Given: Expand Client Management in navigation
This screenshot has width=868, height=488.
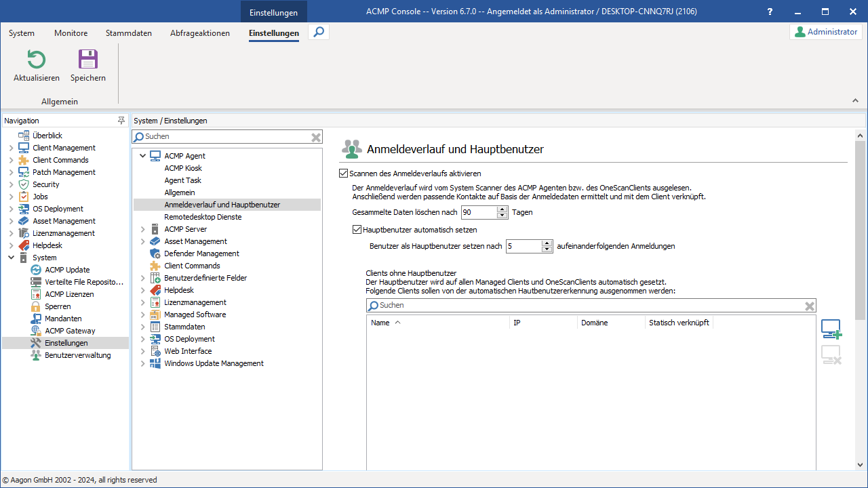Looking at the screenshot, I should (x=11, y=148).
